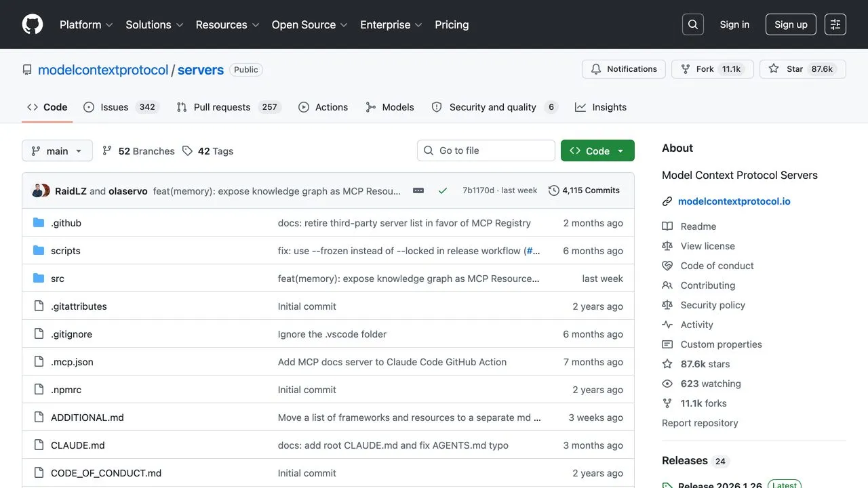Expand the Enterprise menu
This screenshot has height=488, width=868.
[391, 24]
